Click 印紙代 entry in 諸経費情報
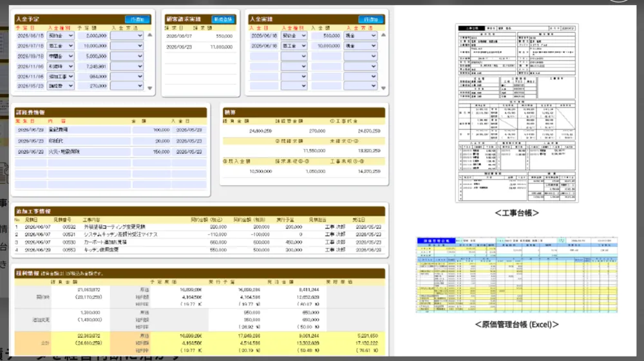The width and height of the screenshot is (644, 361). click(x=89, y=141)
